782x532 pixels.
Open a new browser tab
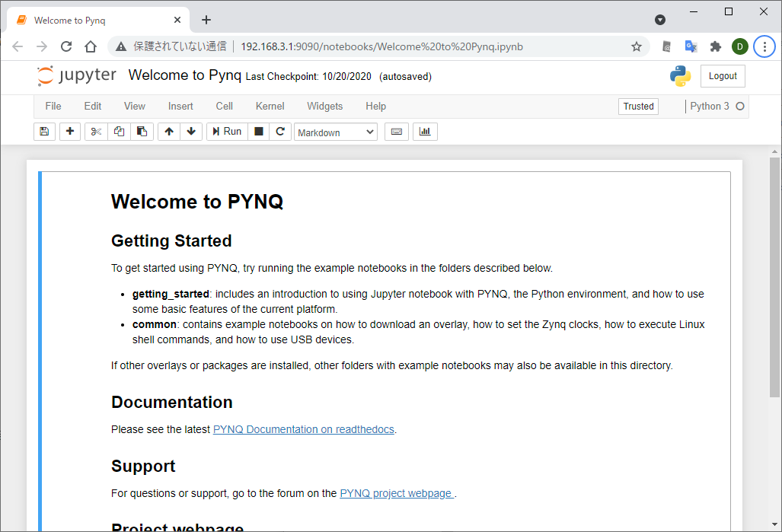coord(206,20)
